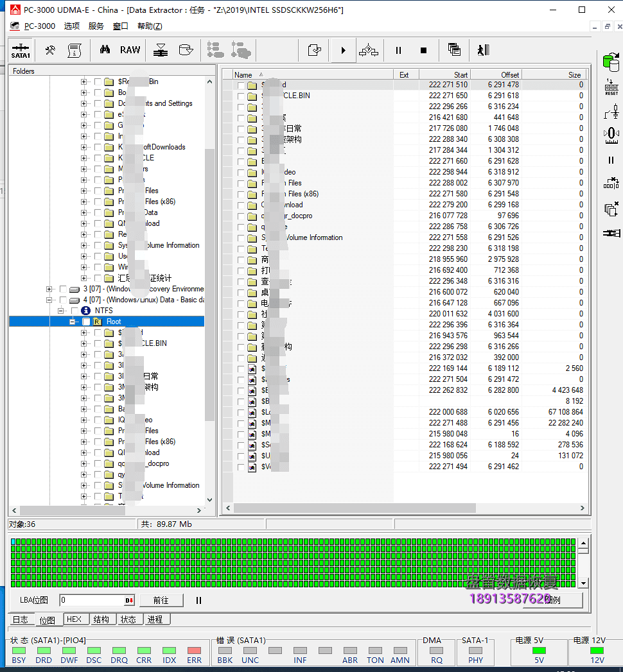This screenshot has width=623, height=672.
Task: Click the bitmap pause button beside 前往
Action: pos(198,600)
